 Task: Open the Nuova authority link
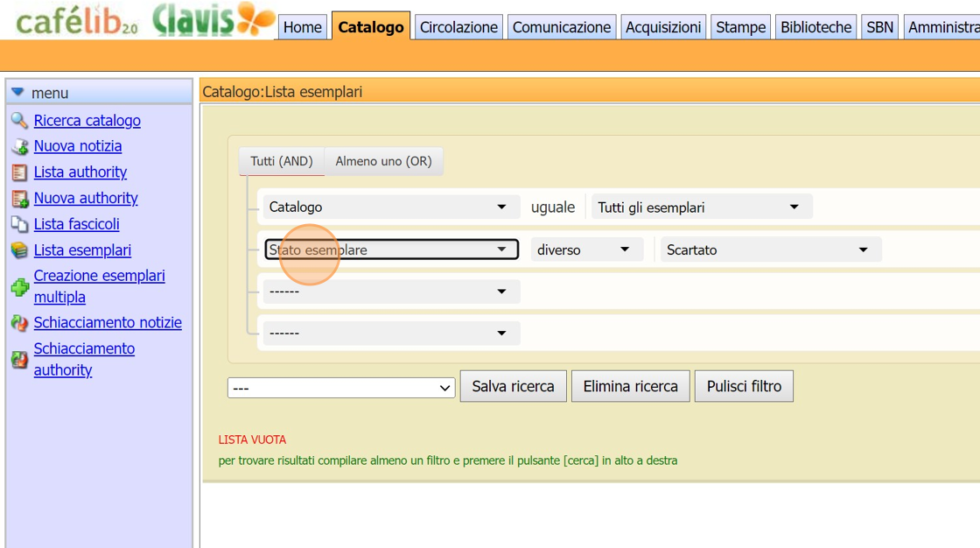[x=86, y=199]
